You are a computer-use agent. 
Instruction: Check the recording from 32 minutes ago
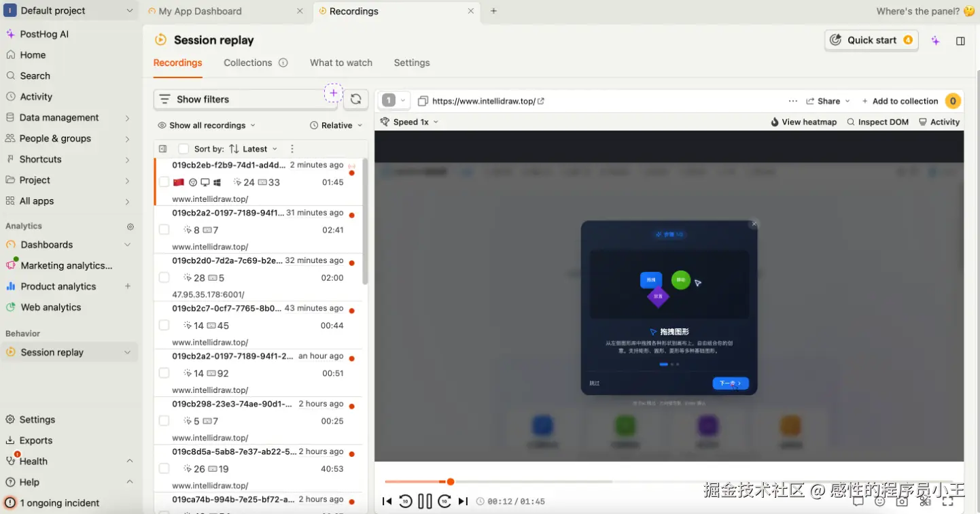(x=164, y=277)
